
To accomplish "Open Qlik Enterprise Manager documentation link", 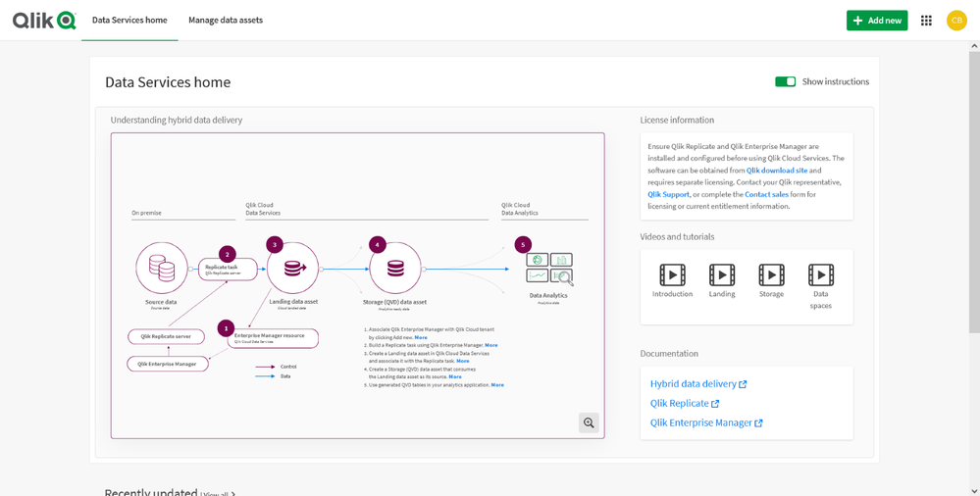I will click(706, 422).
